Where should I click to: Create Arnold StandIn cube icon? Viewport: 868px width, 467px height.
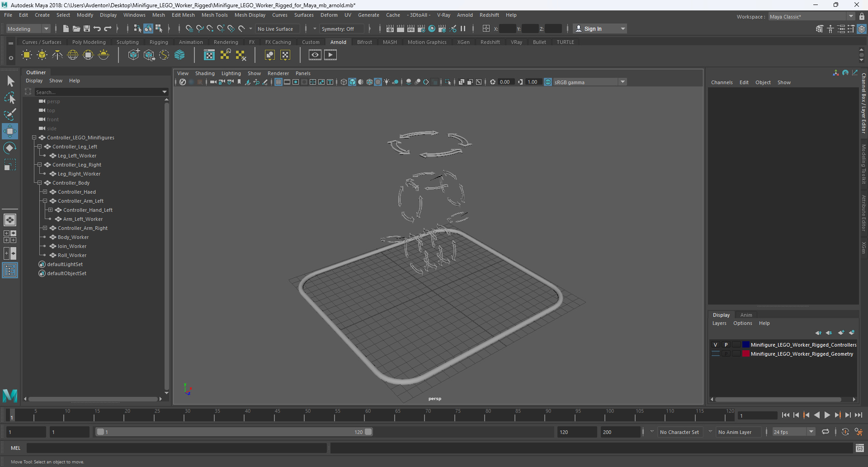click(x=133, y=55)
